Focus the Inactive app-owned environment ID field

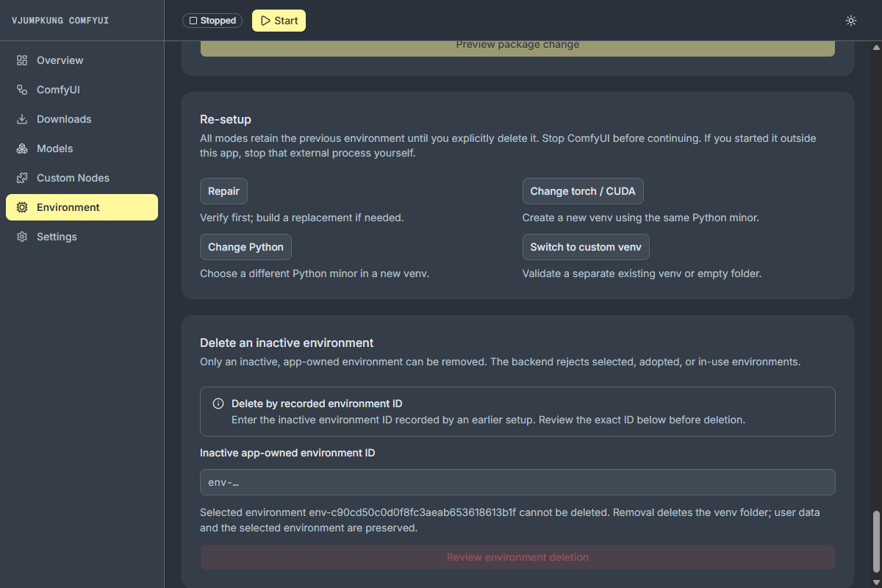coord(517,482)
